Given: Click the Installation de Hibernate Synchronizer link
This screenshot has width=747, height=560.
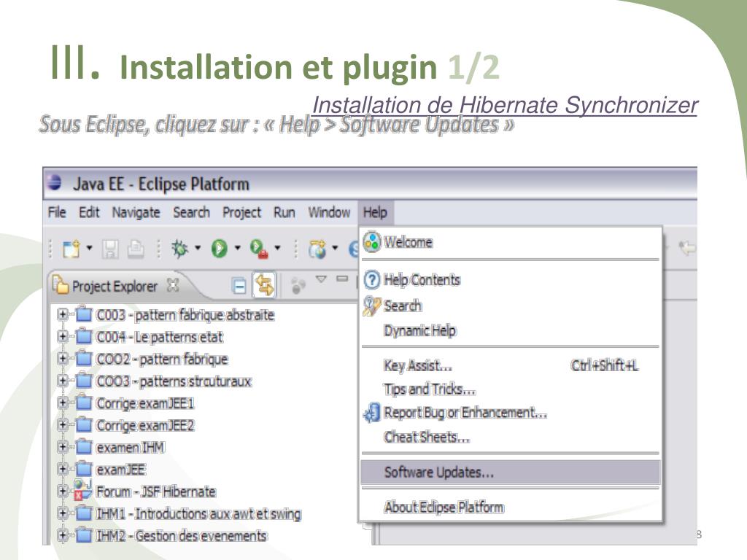Looking at the screenshot, I should click(505, 105).
